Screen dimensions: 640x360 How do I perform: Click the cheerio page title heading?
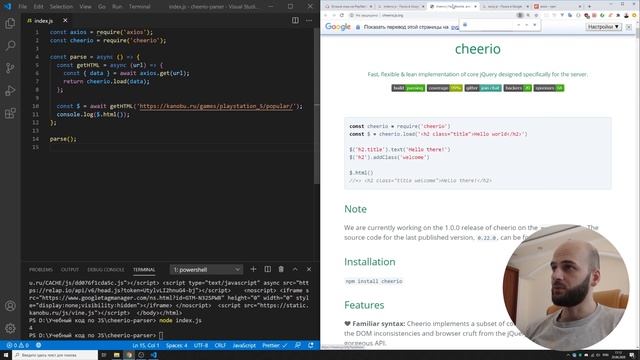tap(478, 49)
